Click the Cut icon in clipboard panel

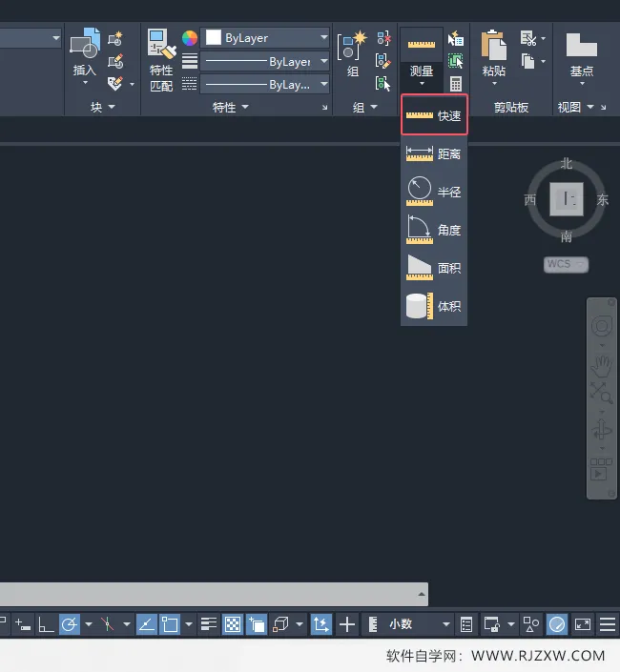coord(528,38)
